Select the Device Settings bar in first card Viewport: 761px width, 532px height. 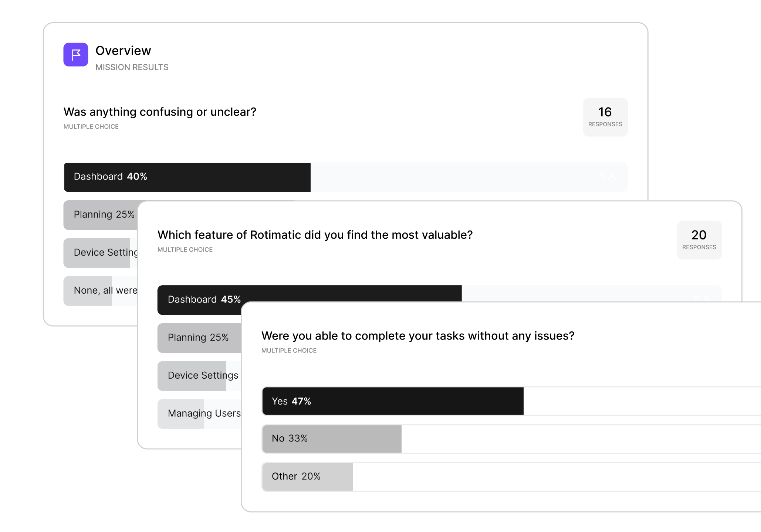(x=100, y=253)
